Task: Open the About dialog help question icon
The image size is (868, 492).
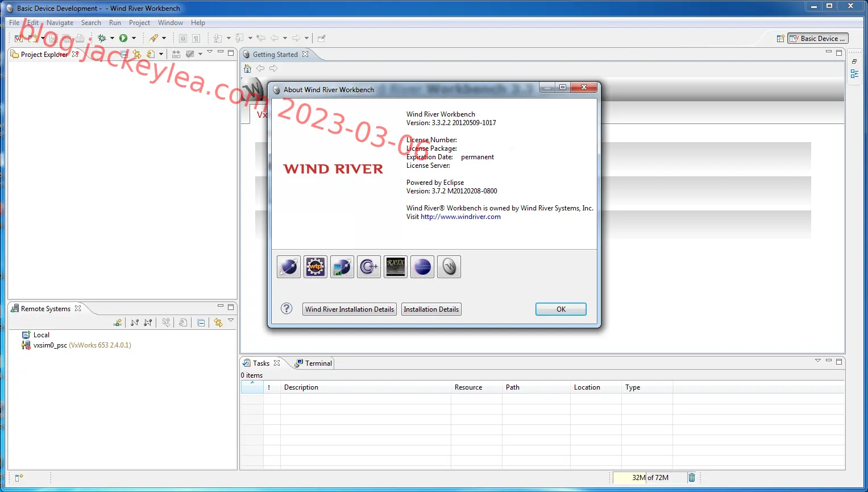Action: point(286,308)
